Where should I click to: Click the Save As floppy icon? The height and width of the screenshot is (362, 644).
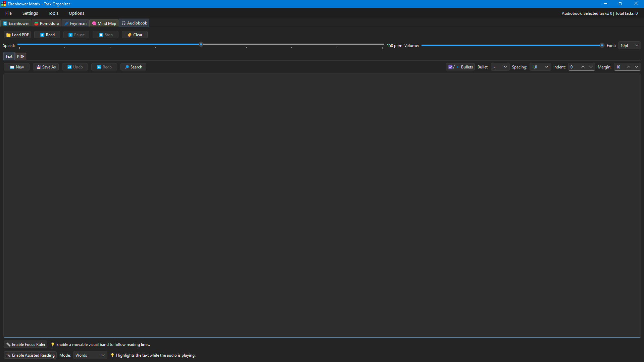point(39,67)
